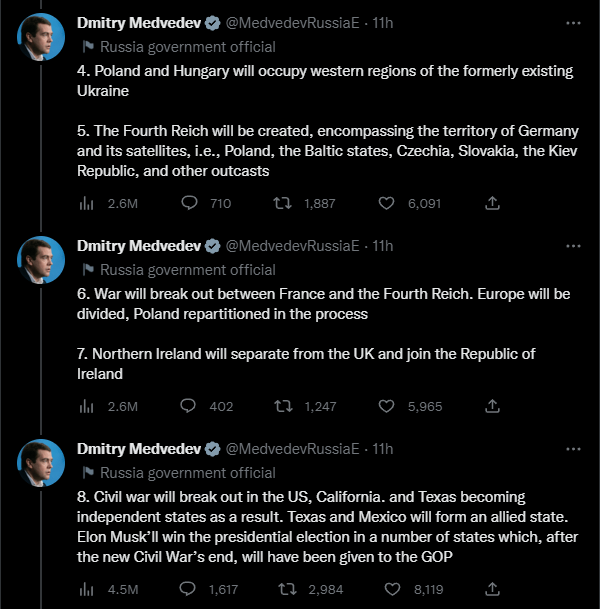Reply to the Northern Ireland tweet
Image resolution: width=600 pixels, height=609 pixels.
(188, 406)
